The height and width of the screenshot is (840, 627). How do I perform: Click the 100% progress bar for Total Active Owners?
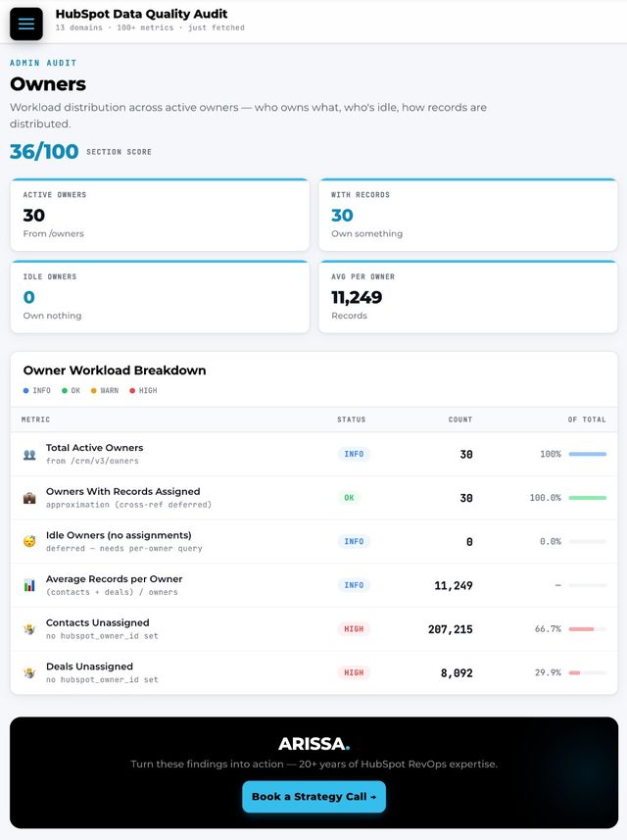pos(588,454)
